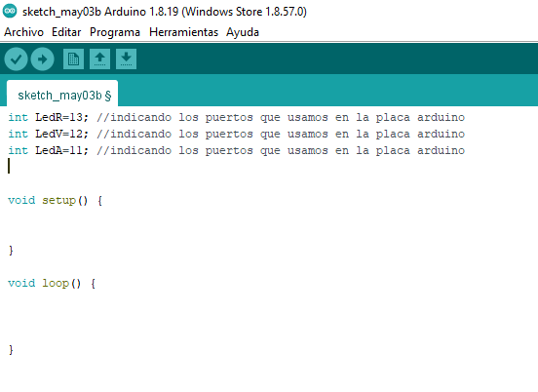
Task: Click the closing brace of loop
Action: [11, 349]
